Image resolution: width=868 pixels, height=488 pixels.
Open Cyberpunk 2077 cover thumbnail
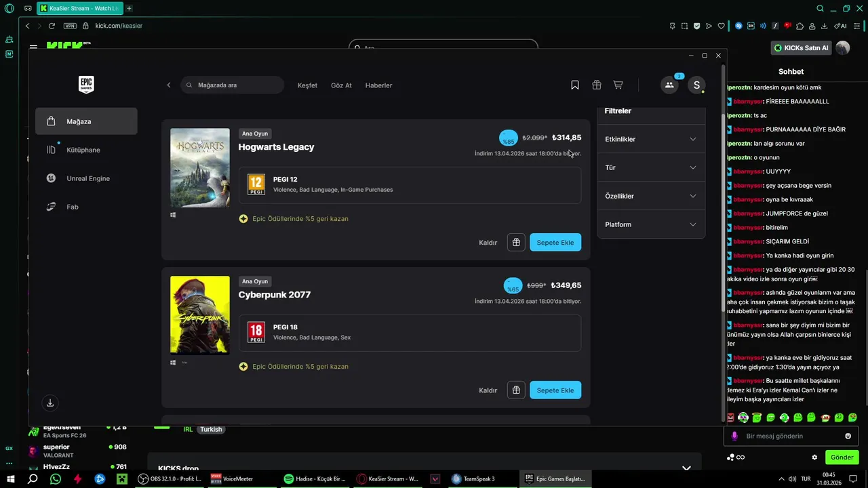(x=200, y=315)
